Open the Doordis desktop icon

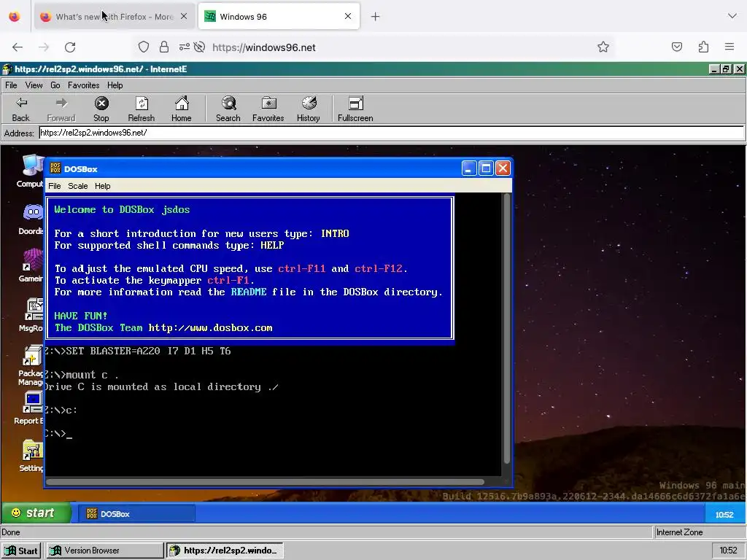(31, 219)
